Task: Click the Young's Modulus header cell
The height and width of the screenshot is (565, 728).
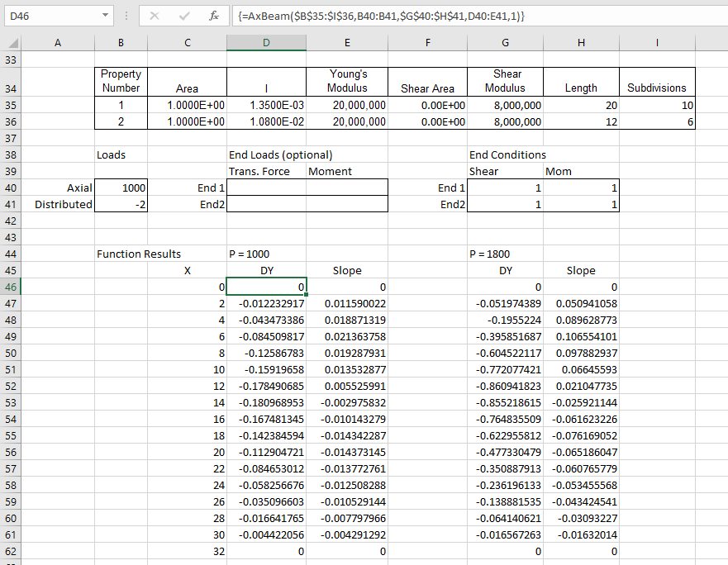Action: tap(346, 80)
